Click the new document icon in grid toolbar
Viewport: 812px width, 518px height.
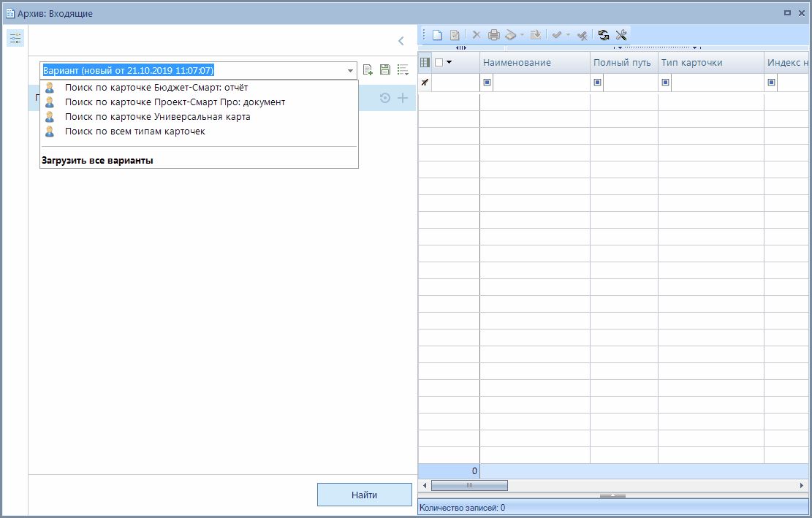tap(437, 35)
